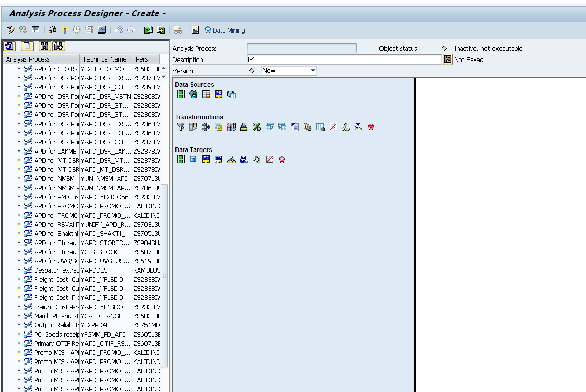This screenshot has height=392, width=586.
Task: Select the query cube-and-triangle Data Sources icon
Action: tap(193, 94)
